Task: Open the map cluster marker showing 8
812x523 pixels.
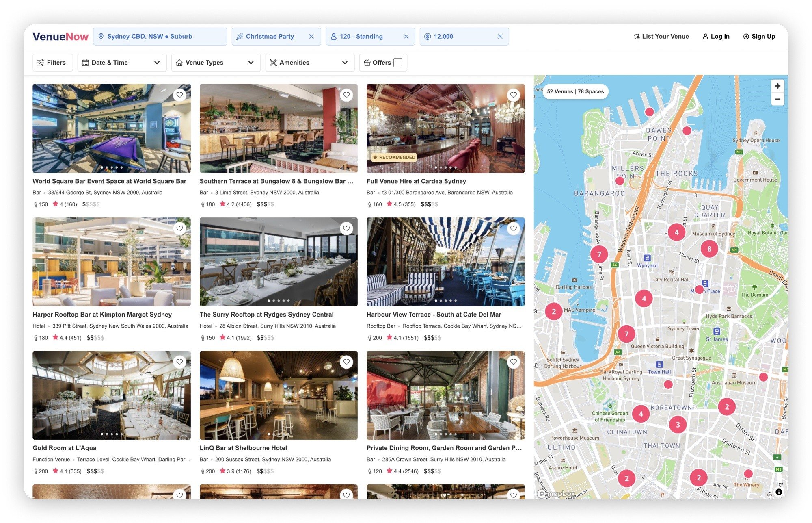Action: (x=709, y=249)
